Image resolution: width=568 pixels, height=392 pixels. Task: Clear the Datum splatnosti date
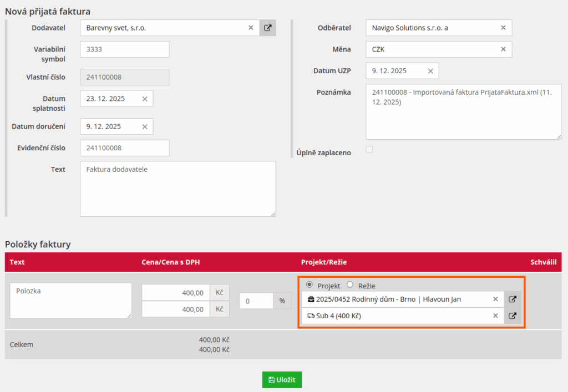click(x=145, y=99)
